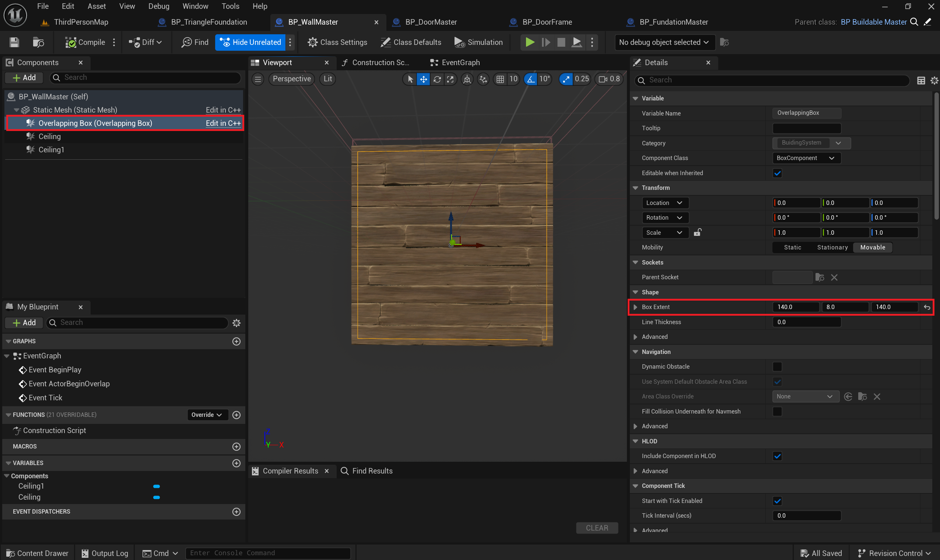Toggle grid snapping icon in viewport
The image size is (940, 560).
click(500, 79)
